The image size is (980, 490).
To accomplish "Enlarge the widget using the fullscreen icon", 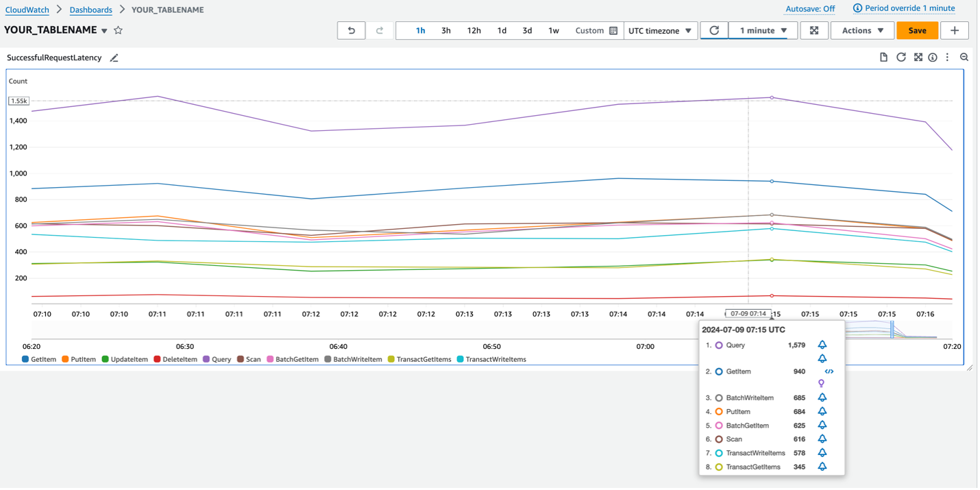I will coord(918,58).
